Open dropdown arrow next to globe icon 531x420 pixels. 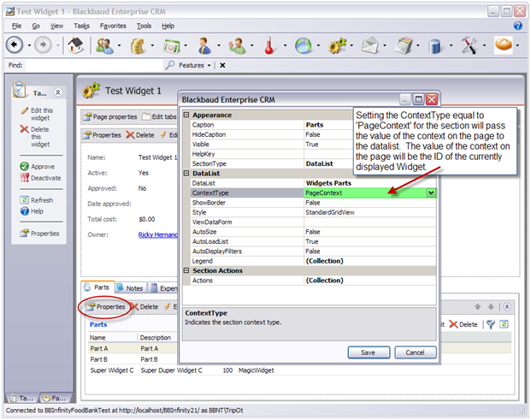coord(318,45)
